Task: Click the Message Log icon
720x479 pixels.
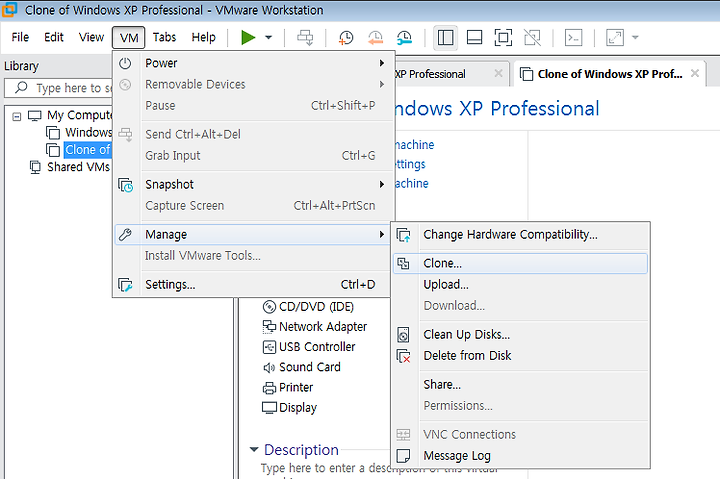Action: click(403, 456)
